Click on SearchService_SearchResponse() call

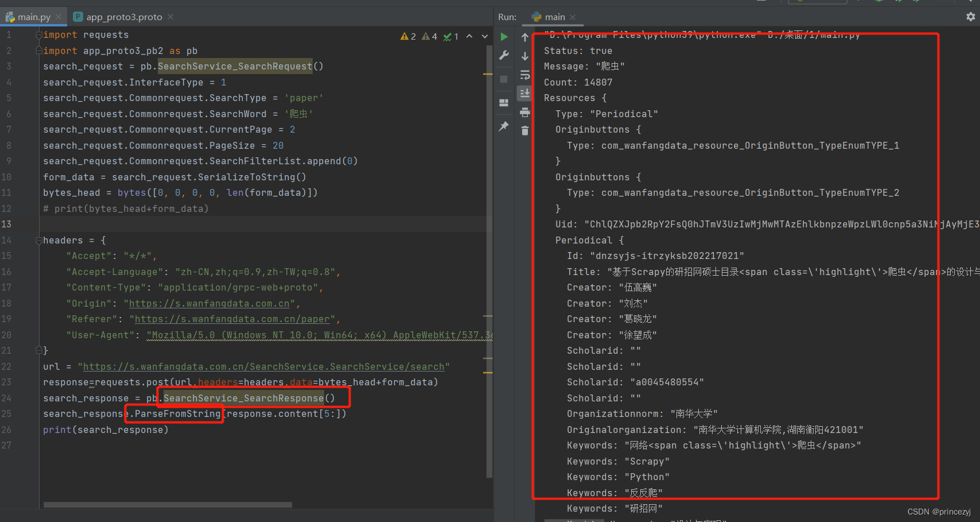click(x=249, y=398)
